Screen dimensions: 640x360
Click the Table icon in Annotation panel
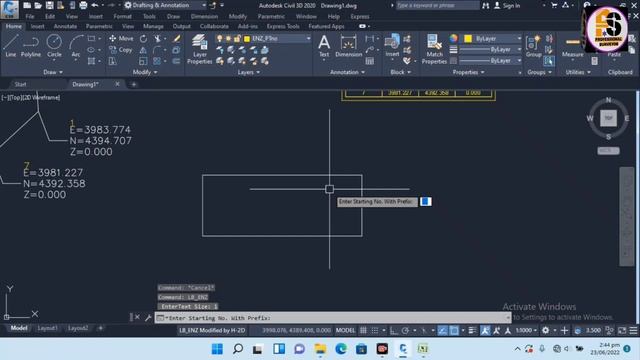[x=370, y=61]
